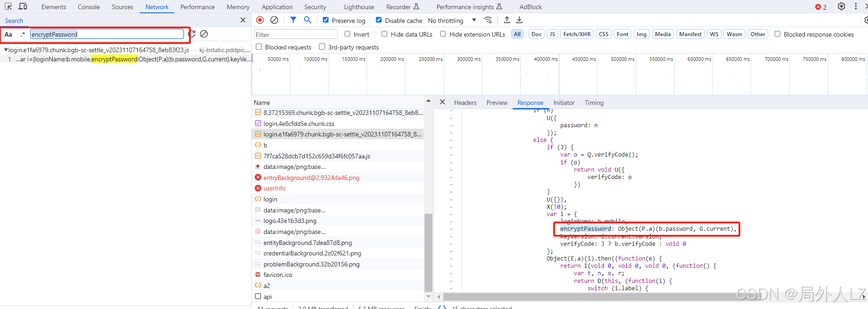
Task: Open the DevTools more options menu
Action: pyautogui.click(x=856, y=6)
